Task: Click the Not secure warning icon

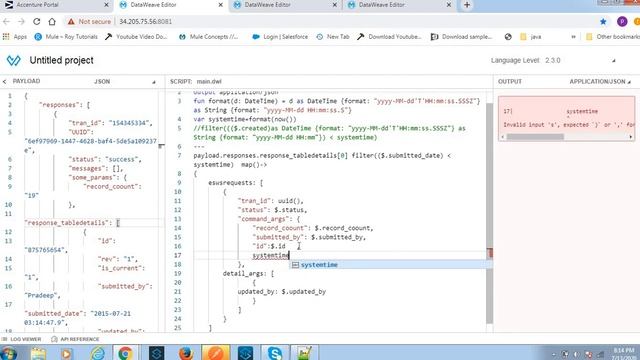Action: pos(71,22)
